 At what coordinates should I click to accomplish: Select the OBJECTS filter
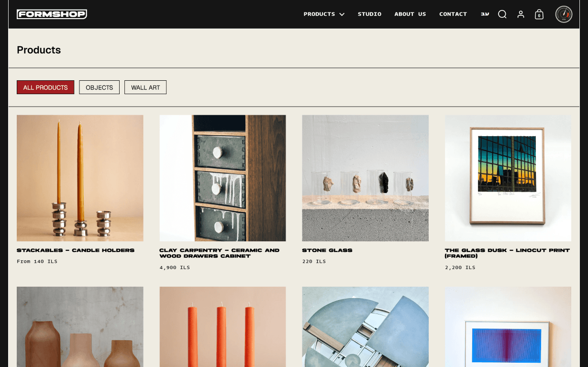pos(99,87)
